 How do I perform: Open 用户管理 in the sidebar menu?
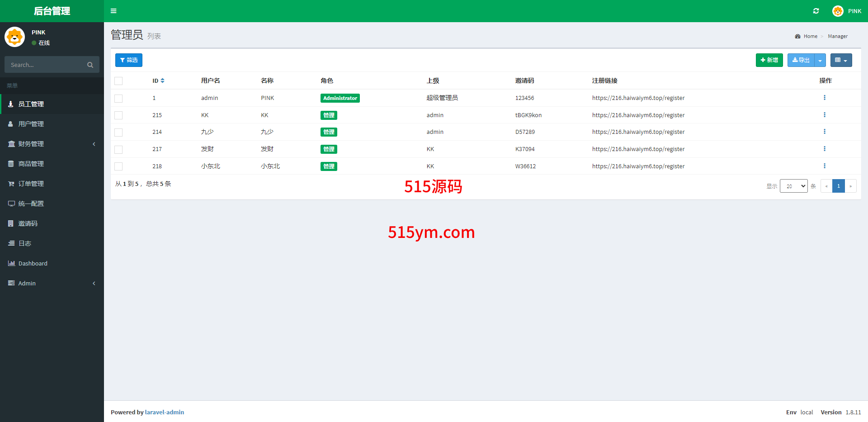31,124
